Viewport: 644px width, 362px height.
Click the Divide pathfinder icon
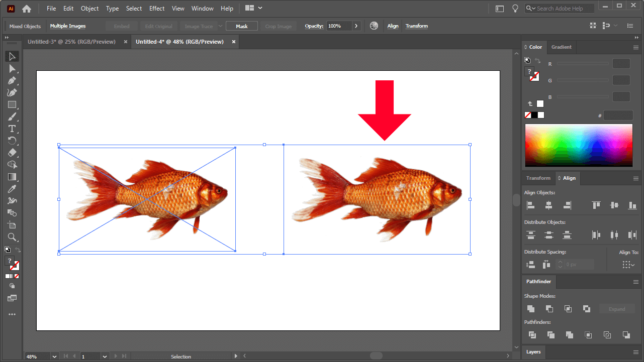click(532, 335)
